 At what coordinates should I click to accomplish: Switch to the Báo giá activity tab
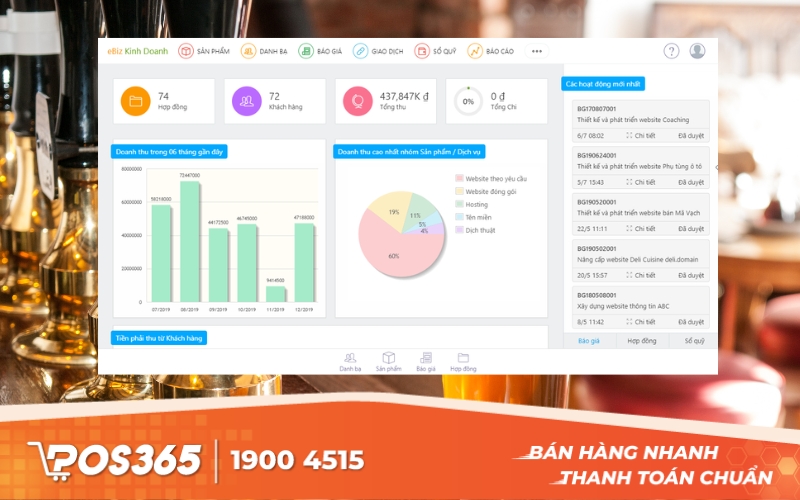[x=589, y=341]
